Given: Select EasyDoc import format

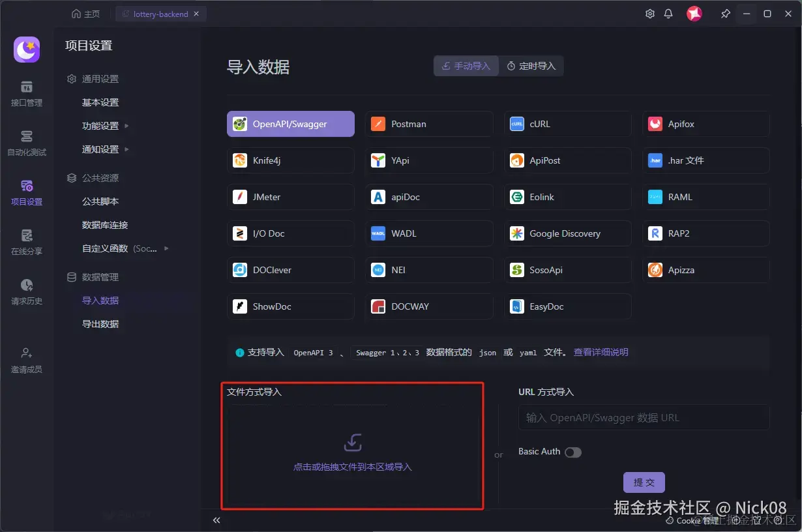Looking at the screenshot, I should coord(567,306).
